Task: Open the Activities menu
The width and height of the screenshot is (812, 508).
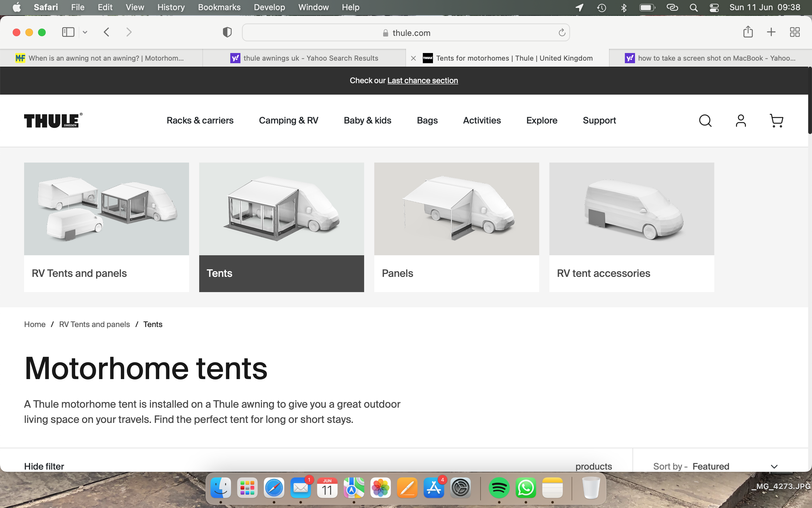Action: coord(482,120)
